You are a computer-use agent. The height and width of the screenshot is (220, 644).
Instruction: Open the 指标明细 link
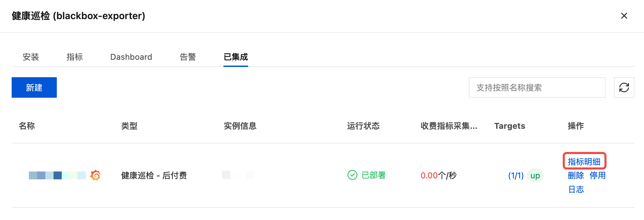(584, 162)
